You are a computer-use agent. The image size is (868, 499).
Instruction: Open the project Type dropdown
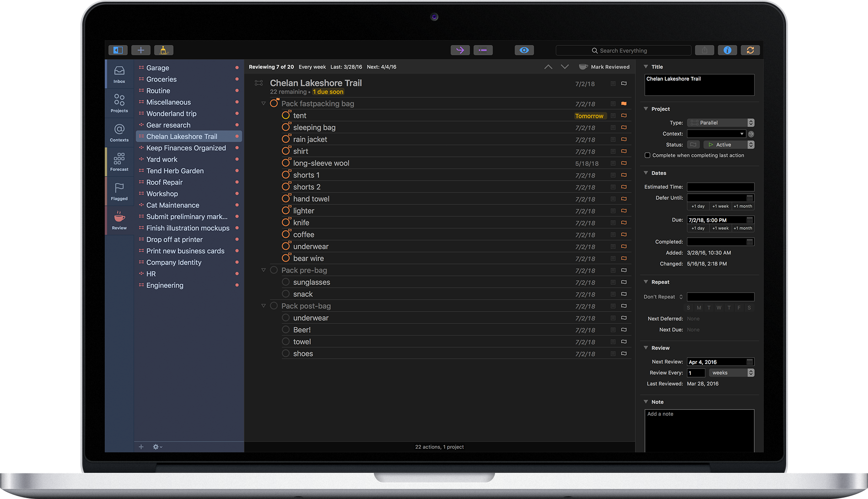[x=721, y=123]
